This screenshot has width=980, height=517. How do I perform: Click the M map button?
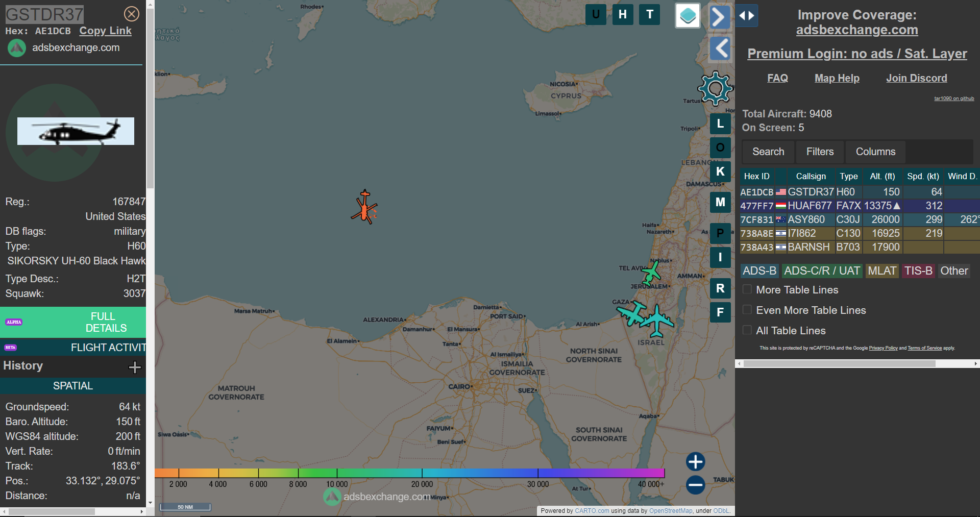tap(720, 202)
